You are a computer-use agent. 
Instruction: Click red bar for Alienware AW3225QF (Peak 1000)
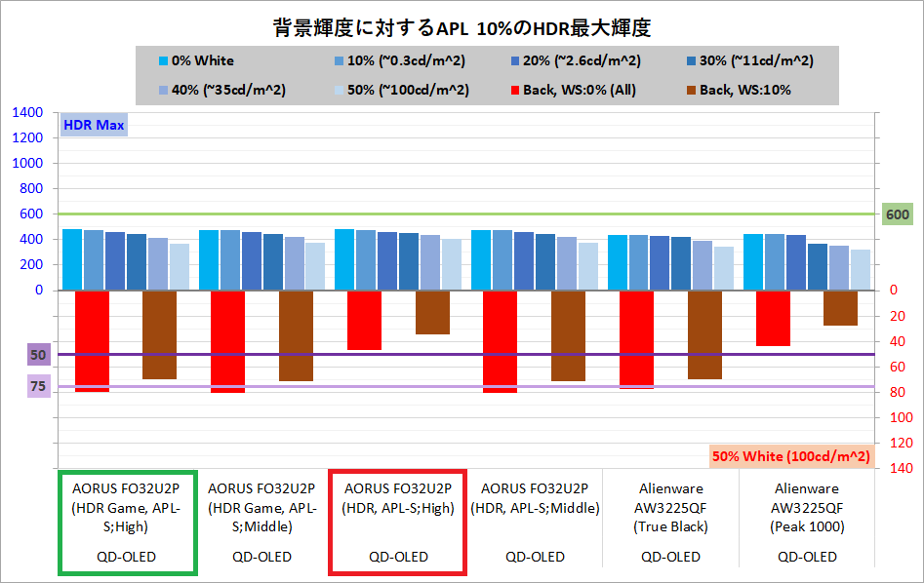tap(773, 319)
